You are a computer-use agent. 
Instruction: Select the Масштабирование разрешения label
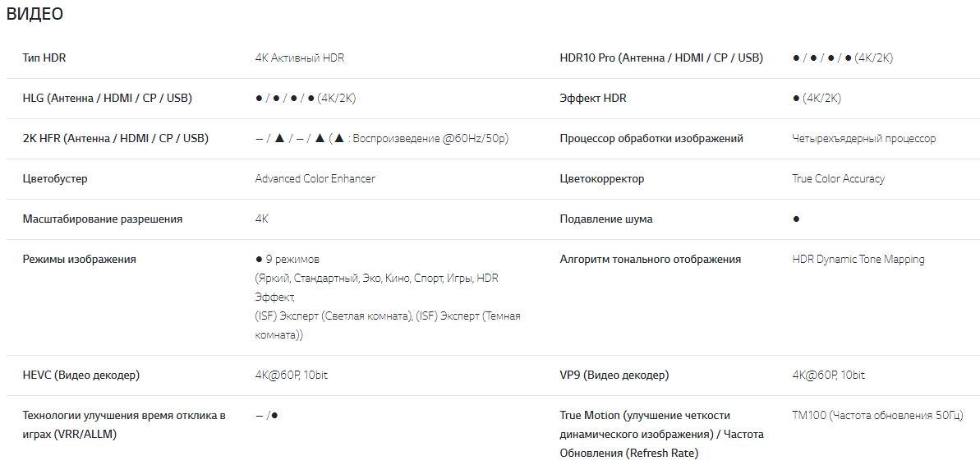point(103,219)
